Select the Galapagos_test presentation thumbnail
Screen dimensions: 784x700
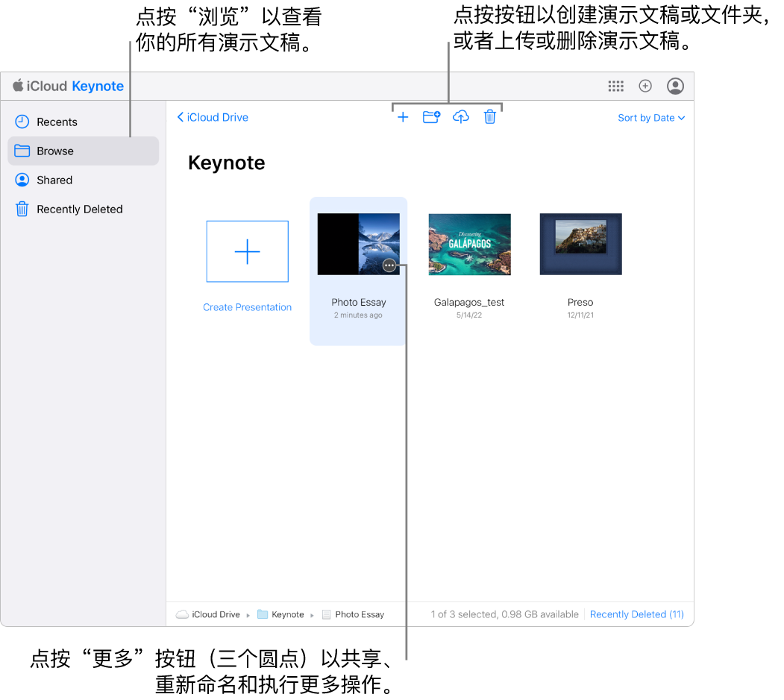click(x=469, y=244)
